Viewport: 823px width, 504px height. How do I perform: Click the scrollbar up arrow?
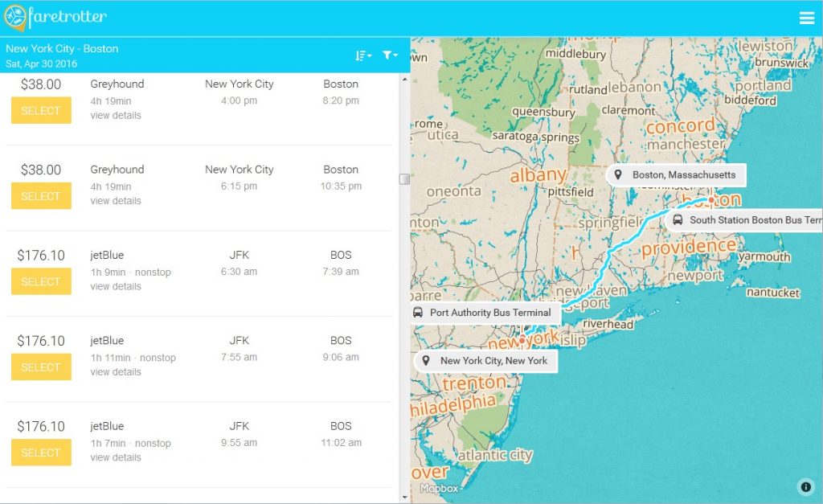click(x=405, y=80)
